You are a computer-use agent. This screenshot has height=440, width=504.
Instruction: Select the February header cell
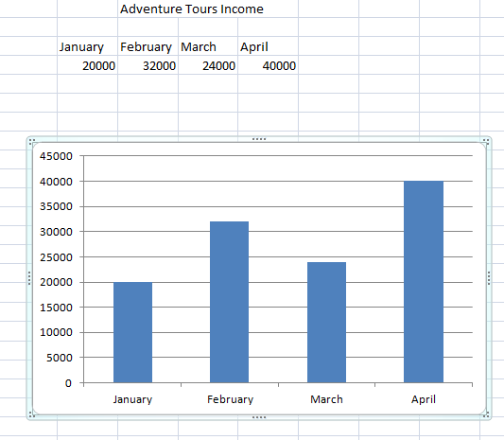point(148,46)
